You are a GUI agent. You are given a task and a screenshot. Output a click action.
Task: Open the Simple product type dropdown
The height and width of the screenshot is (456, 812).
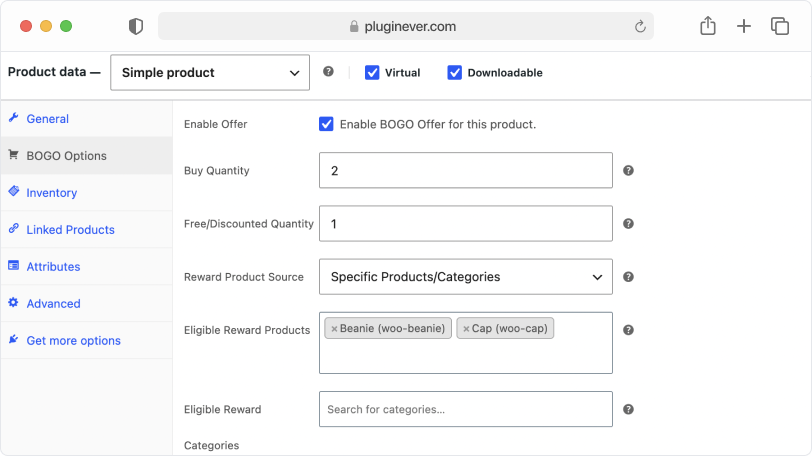pyautogui.click(x=210, y=72)
